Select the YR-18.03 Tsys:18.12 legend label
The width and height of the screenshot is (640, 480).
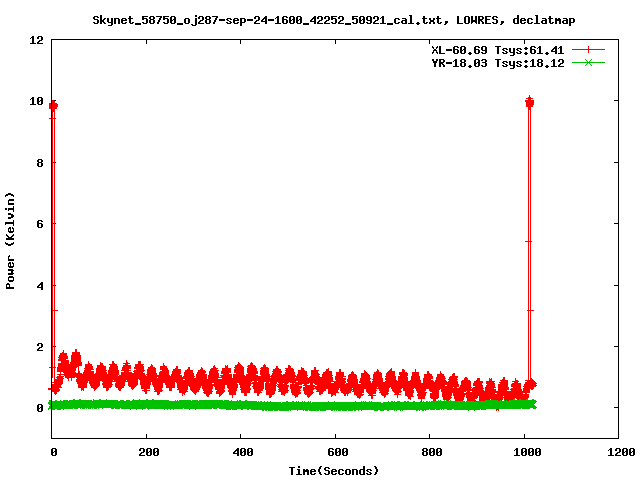tap(498, 63)
